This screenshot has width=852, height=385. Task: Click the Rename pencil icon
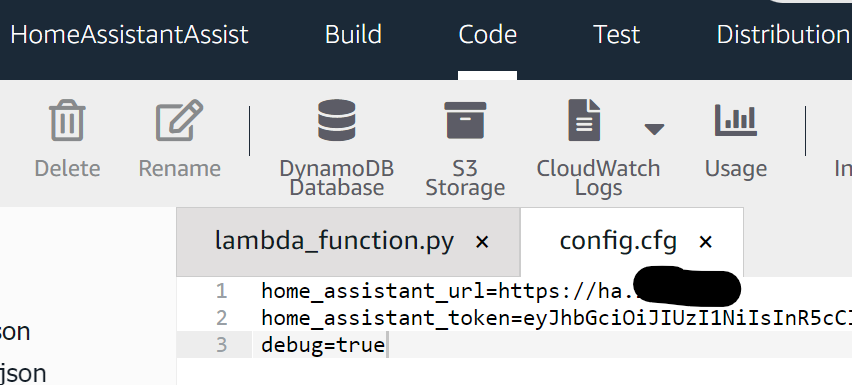tap(180, 120)
